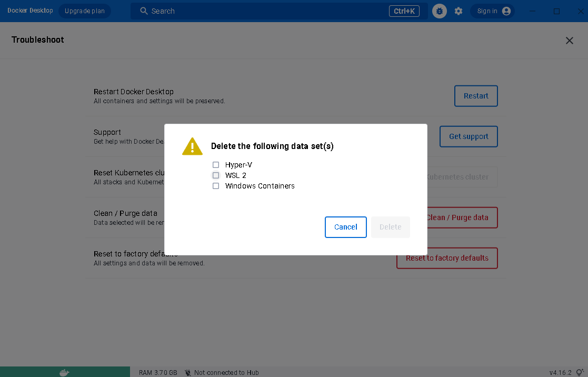Maximize the Docker Desktop window
The height and width of the screenshot is (377, 588).
(556, 11)
